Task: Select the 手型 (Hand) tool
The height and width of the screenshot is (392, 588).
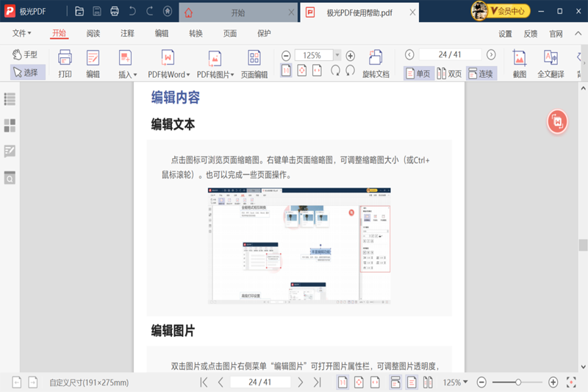Action: click(x=25, y=55)
